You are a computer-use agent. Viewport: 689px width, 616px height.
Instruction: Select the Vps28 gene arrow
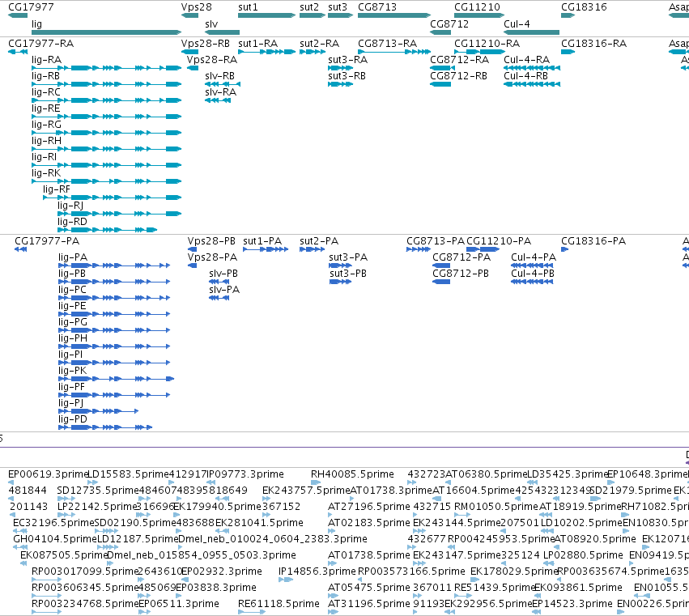[189, 15]
